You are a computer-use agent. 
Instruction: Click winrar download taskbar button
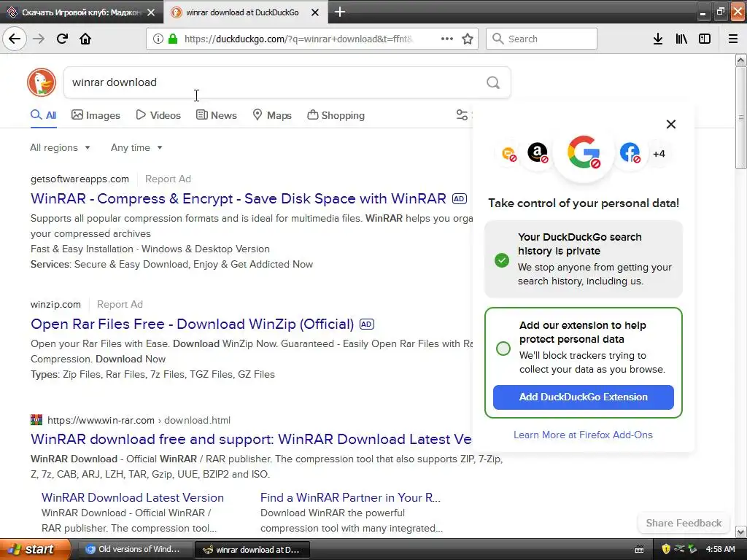pyautogui.click(x=252, y=550)
